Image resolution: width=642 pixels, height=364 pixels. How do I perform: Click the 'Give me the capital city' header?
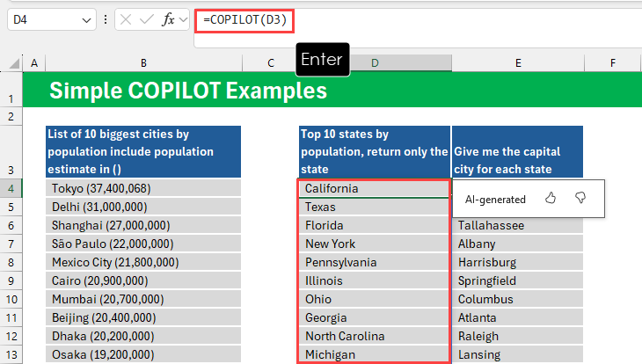click(x=517, y=151)
